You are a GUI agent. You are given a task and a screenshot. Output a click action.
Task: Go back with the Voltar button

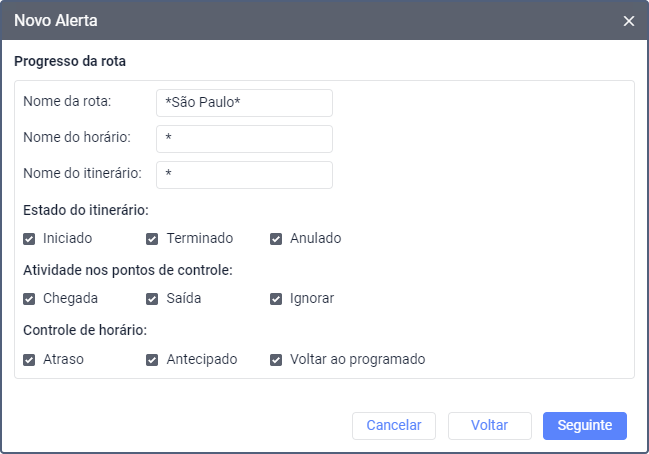(x=490, y=425)
